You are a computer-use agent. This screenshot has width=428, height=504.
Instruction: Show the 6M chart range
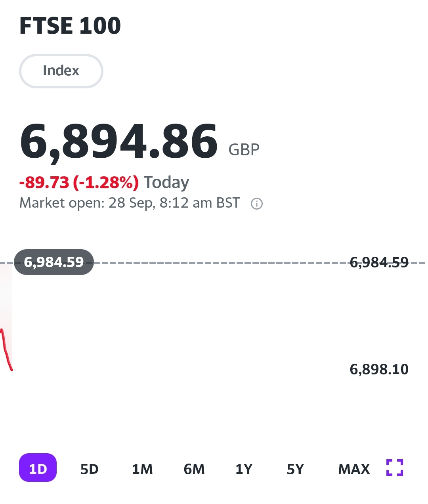point(194,469)
